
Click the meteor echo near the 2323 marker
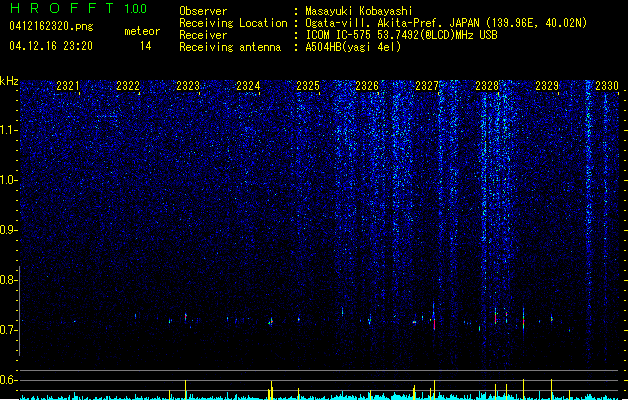click(185, 317)
